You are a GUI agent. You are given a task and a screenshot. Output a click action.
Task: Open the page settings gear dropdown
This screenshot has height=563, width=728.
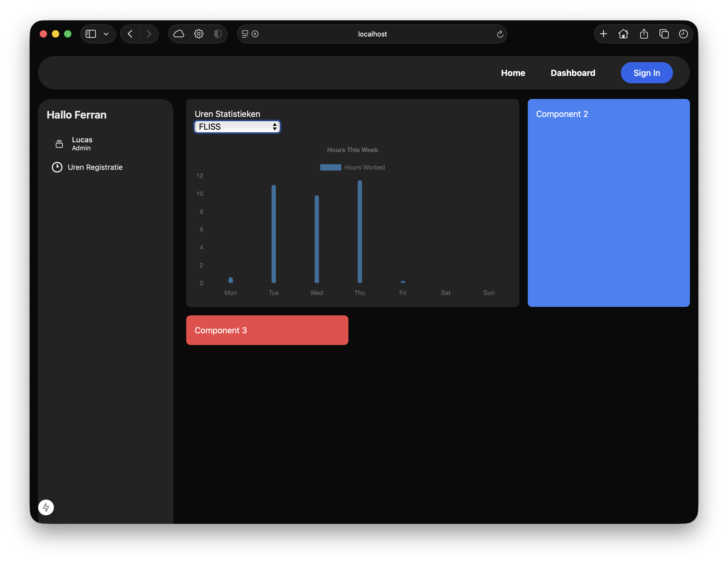pyautogui.click(x=198, y=34)
